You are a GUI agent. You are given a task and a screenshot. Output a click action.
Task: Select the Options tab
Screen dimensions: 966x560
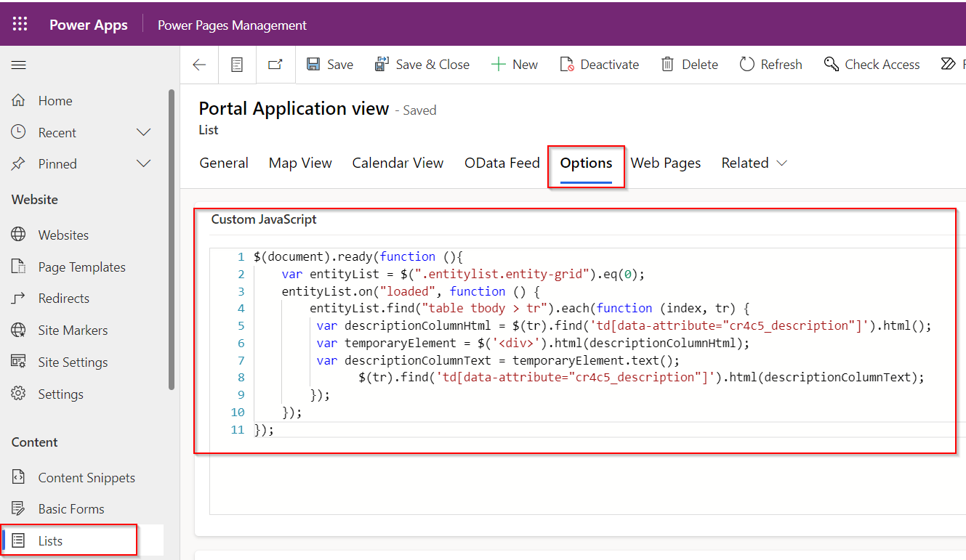point(586,163)
